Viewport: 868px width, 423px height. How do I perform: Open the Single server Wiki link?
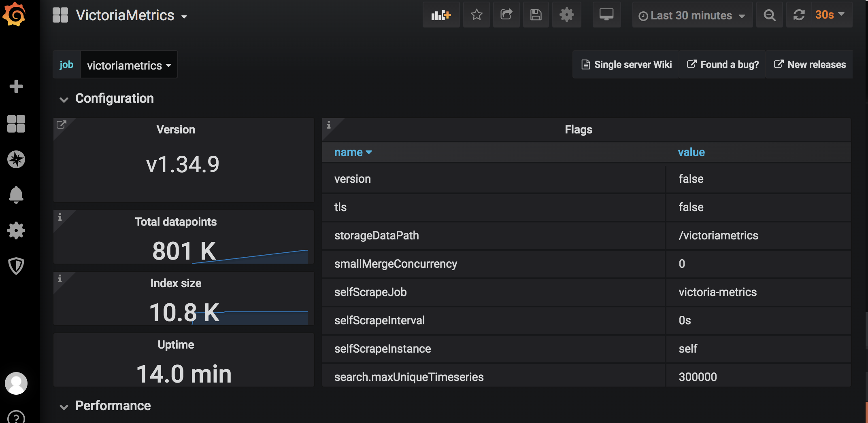626,64
